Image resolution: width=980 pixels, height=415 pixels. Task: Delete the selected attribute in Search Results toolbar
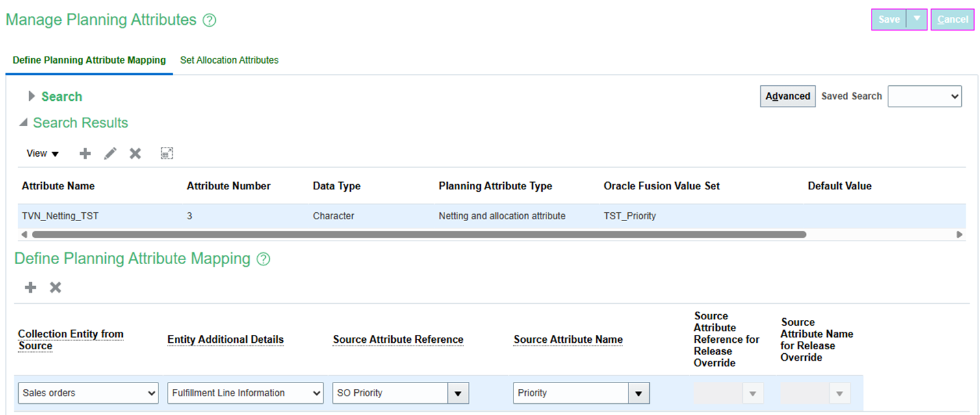(x=135, y=154)
